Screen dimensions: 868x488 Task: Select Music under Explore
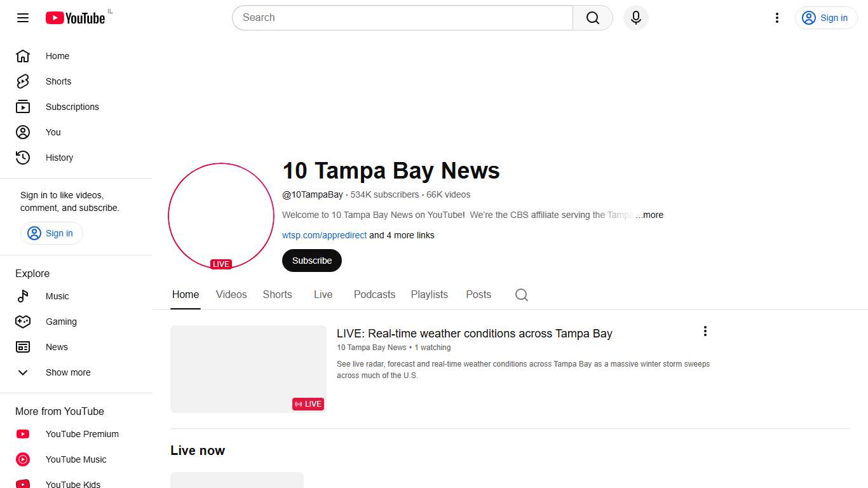57,296
